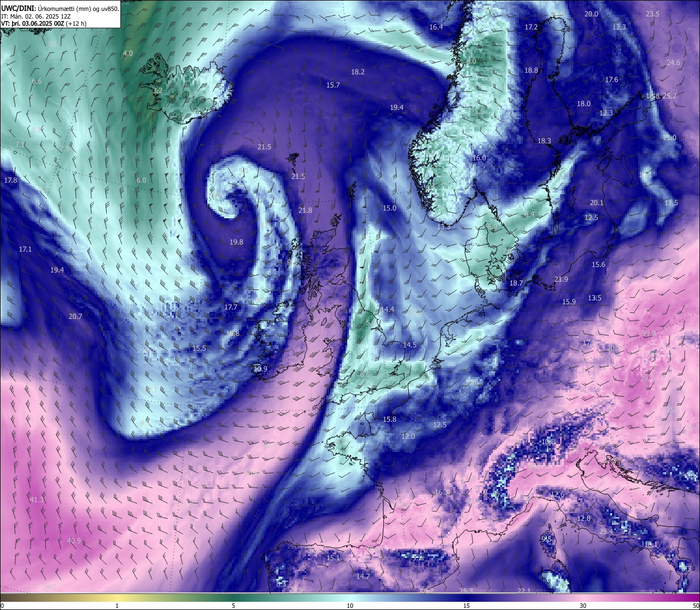Viewport: 700px width, 610px height.
Task: Click the 18.7 value on the map
Action: (x=516, y=283)
